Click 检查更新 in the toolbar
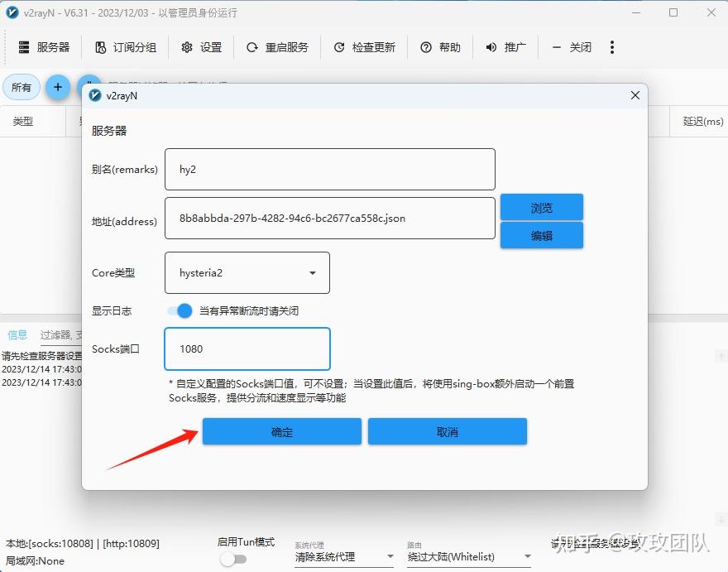This screenshot has height=572, width=728. pos(365,47)
